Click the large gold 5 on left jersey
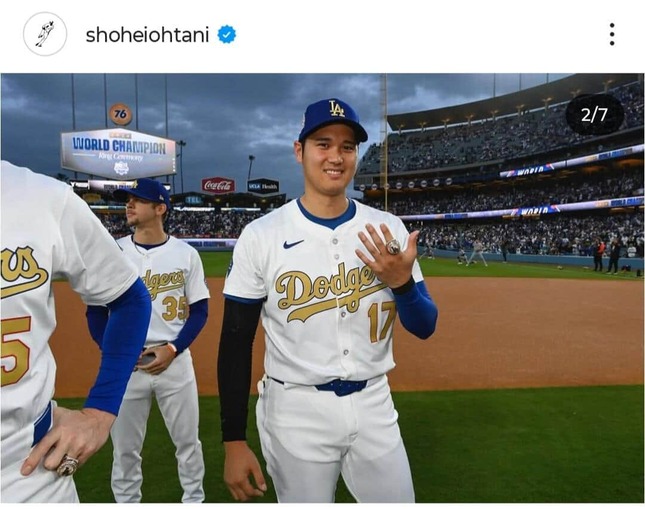The width and height of the screenshot is (645, 509). 15,351
